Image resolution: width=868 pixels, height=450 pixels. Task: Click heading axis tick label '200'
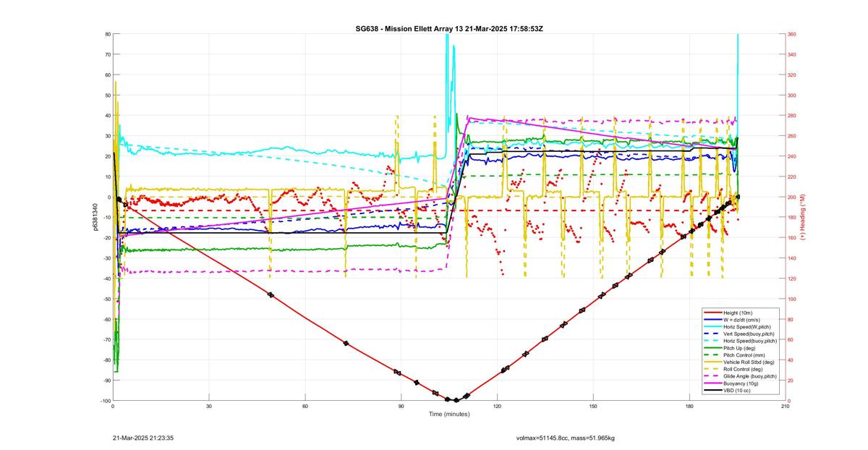coord(792,197)
